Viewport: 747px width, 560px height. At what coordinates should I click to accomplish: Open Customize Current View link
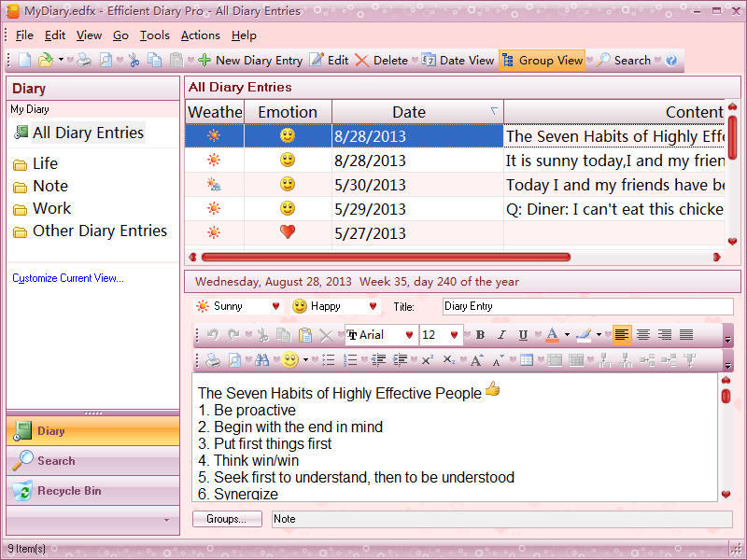coord(68,278)
